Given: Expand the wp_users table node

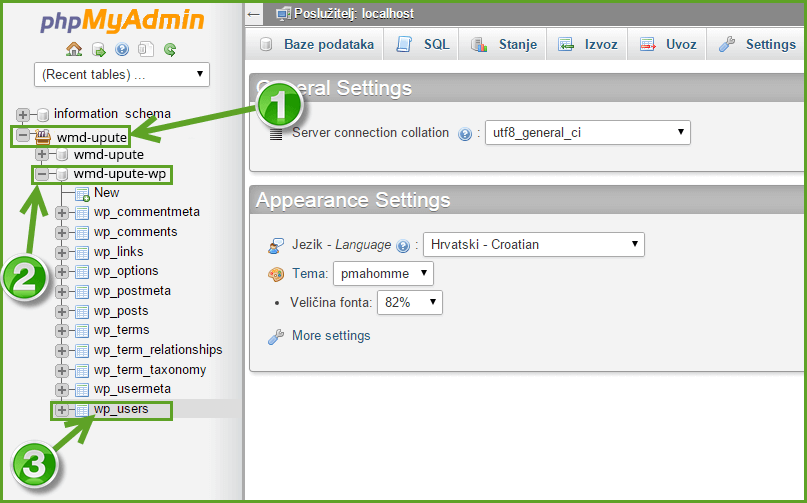Looking at the screenshot, I should click(62, 410).
